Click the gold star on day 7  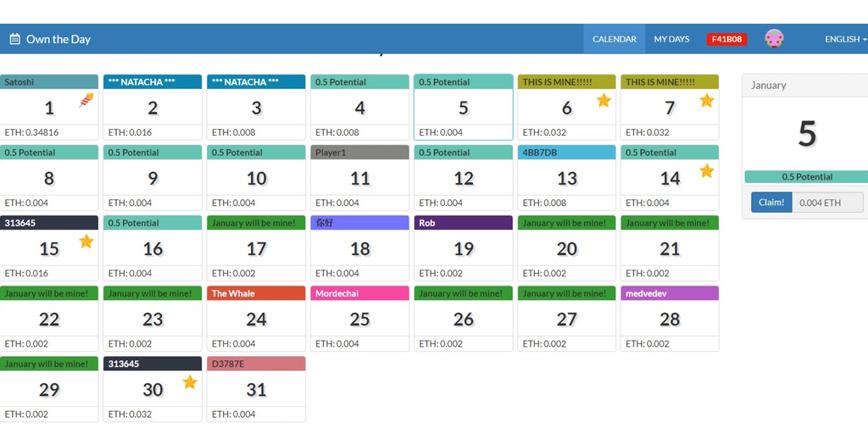tap(706, 100)
